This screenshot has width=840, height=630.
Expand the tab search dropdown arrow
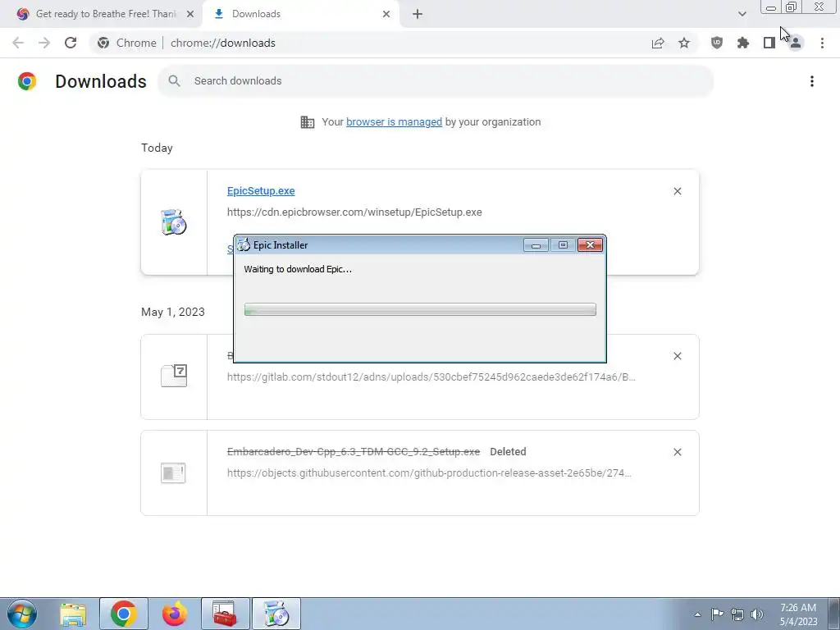tap(742, 14)
